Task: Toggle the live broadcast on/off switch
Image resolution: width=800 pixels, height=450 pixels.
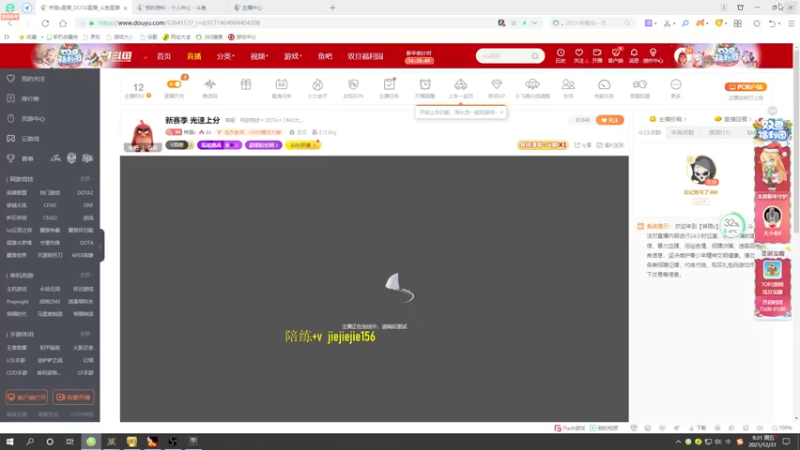Action: pos(174,84)
